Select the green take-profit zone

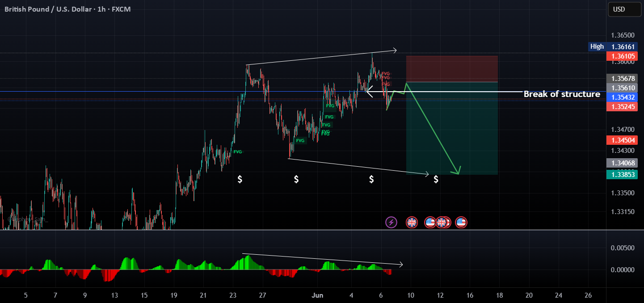tap(452, 128)
